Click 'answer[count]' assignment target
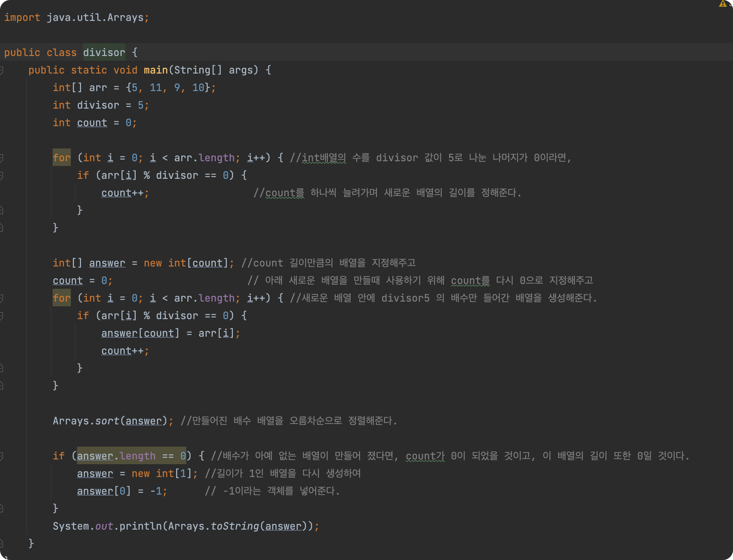The width and height of the screenshot is (733, 560). [x=140, y=333]
